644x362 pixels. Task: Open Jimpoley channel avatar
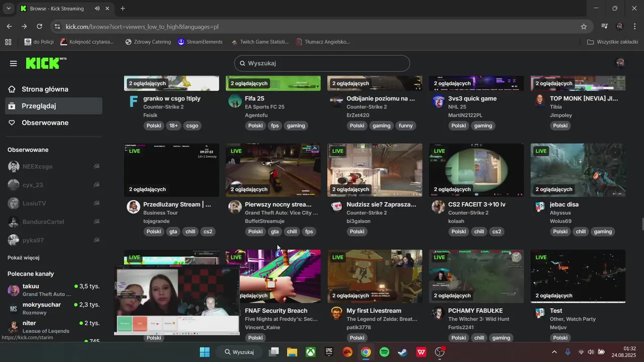540,101
